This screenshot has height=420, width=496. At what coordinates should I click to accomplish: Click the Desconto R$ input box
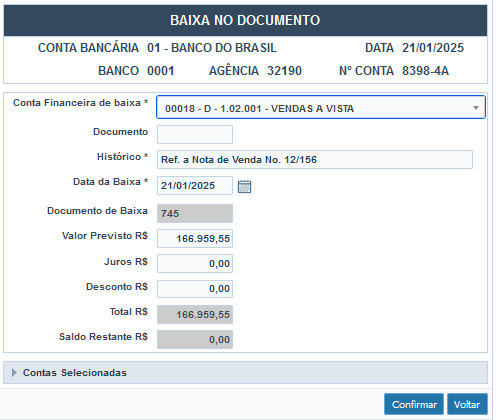pyautogui.click(x=195, y=289)
